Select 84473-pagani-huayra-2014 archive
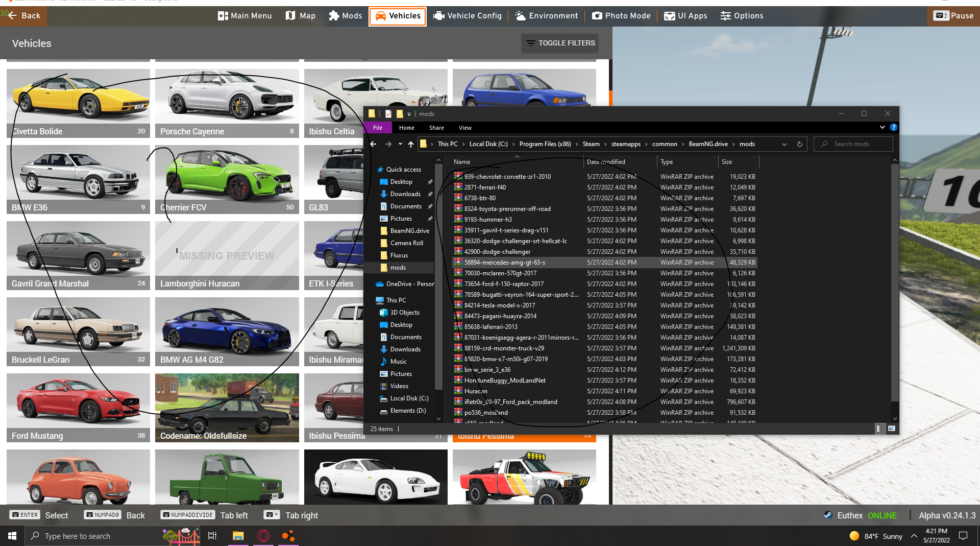The image size is (980, 546). click(x=605, y=316)
